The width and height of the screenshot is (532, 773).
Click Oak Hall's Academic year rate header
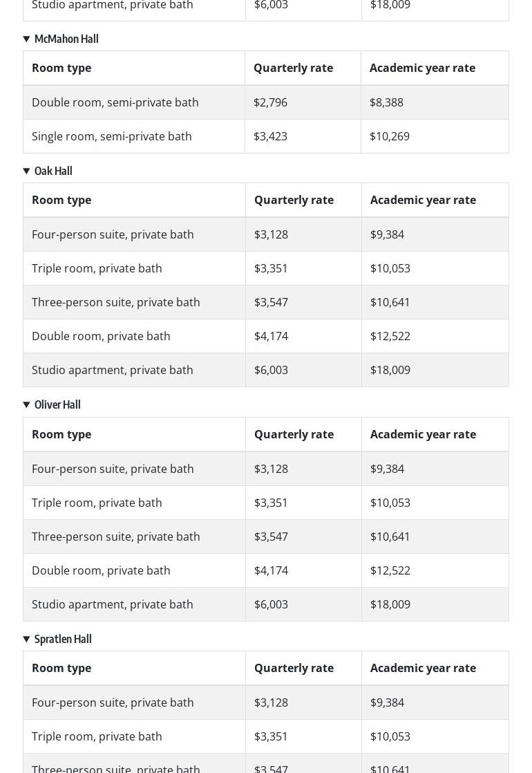[423, 200]
